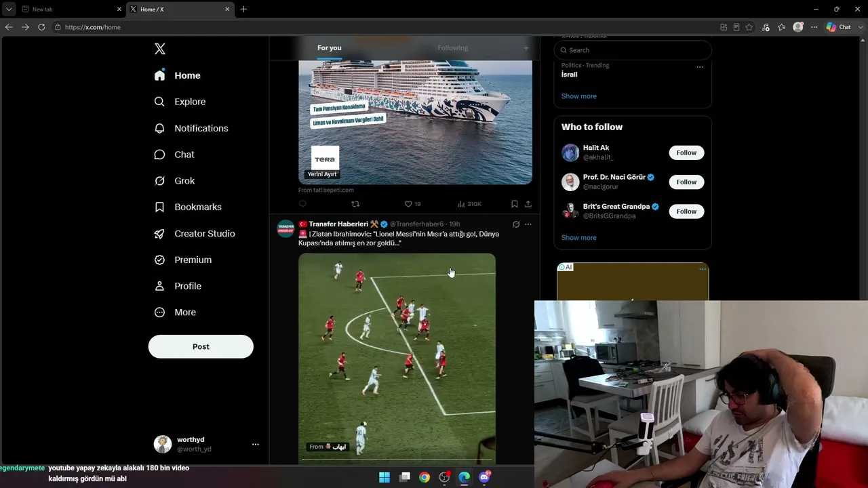Click the Post button
Image resolution: width=868 pixels, height=488 pixels.
(x=201, y=346)
